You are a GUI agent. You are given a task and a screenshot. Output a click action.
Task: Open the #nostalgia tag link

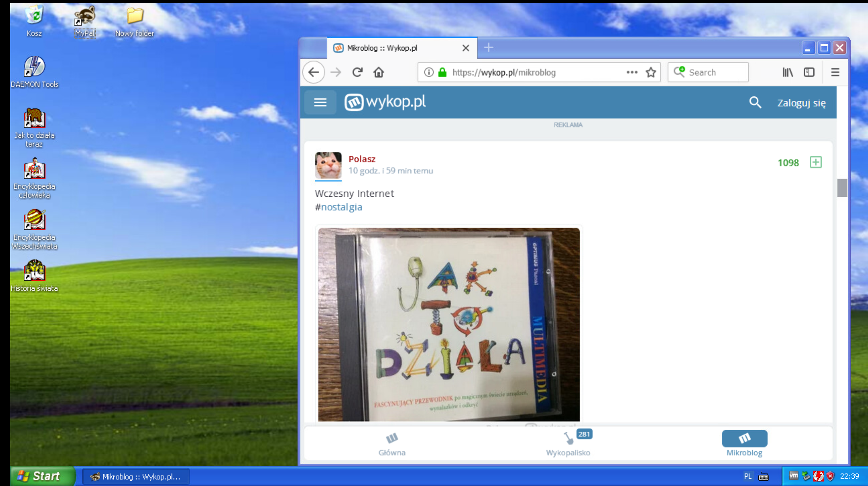[341, 207]
